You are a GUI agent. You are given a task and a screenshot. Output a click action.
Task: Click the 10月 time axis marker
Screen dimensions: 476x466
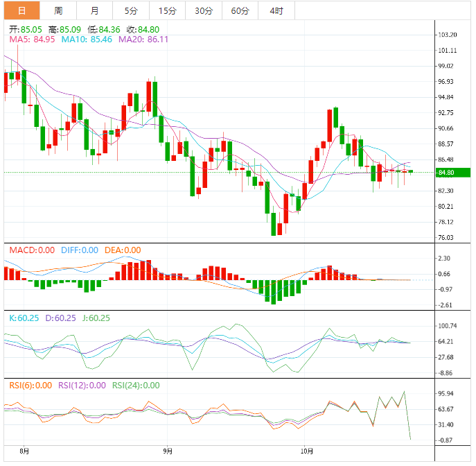tap(307, 451)
